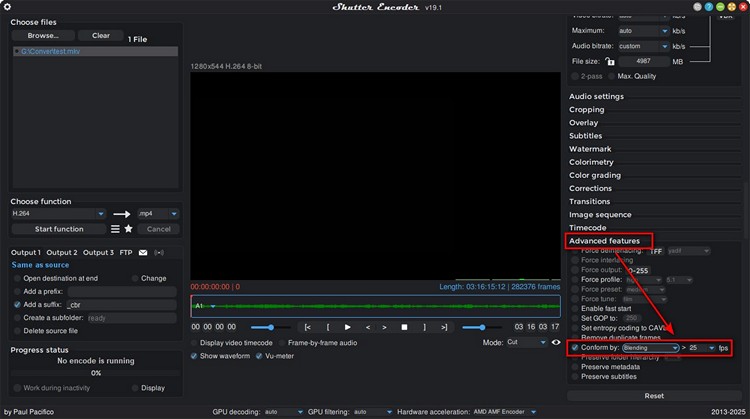
Task: Click the star favorites icon
Action: [128, 229]
